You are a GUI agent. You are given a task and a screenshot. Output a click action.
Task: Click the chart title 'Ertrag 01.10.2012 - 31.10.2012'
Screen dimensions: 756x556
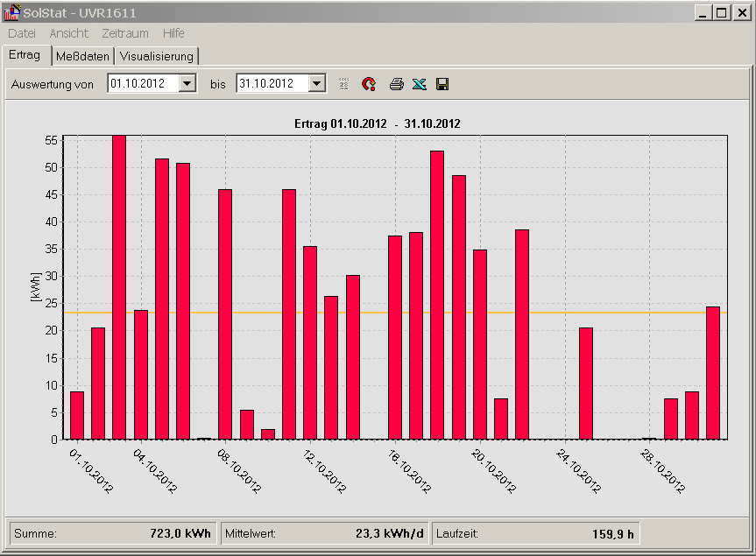click(x=377, y=123)
